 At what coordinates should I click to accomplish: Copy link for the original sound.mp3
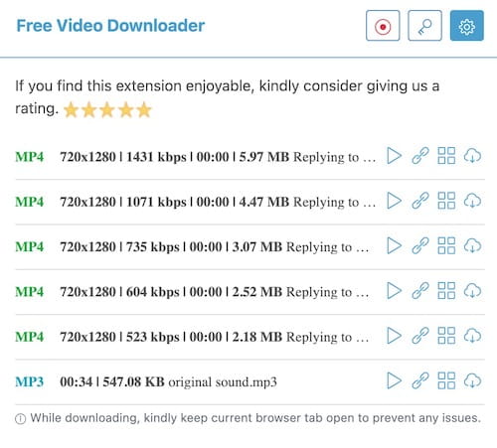[420, 380]
